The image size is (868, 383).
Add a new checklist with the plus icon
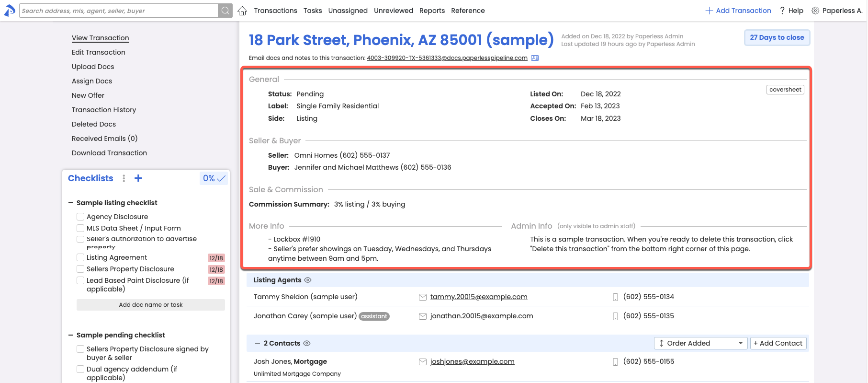coord(138,178)
